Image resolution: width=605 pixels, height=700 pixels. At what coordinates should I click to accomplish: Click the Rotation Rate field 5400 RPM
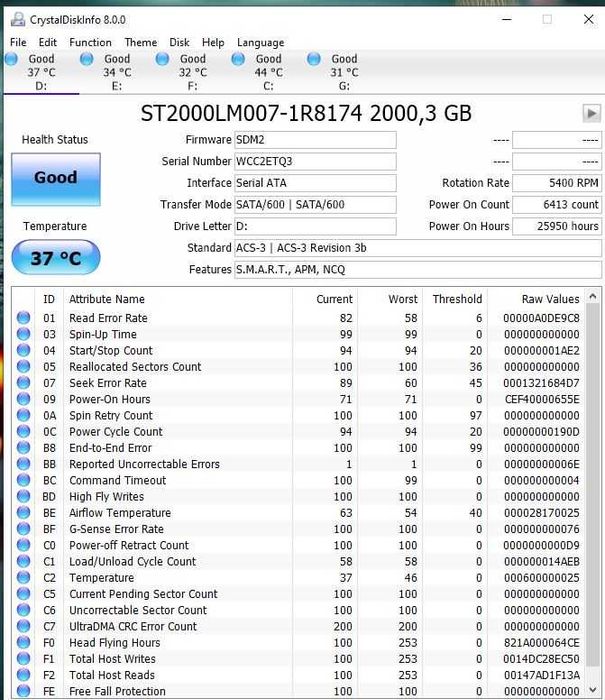[557, 183]
